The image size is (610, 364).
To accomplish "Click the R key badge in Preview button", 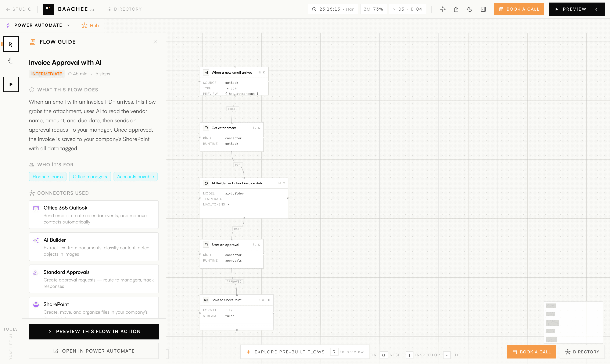I will coord(596,9).
